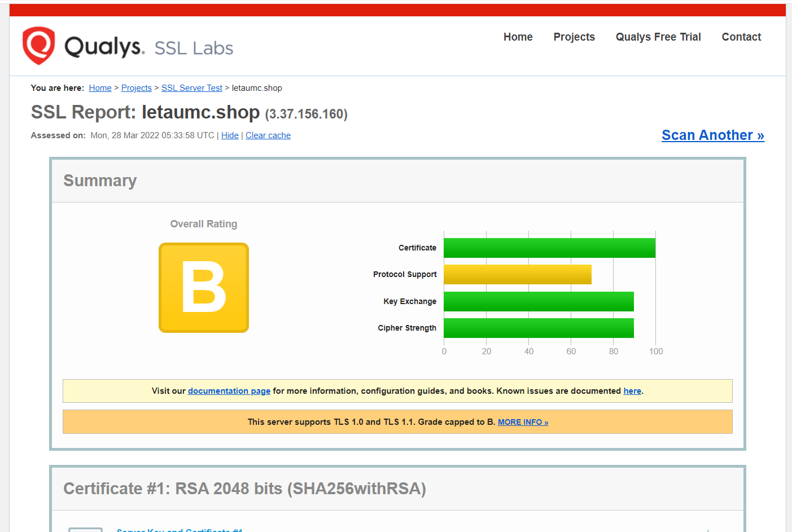792x532 pixels.
Task: Click the SSL Labs wordmark
Action: coord(194,48)
